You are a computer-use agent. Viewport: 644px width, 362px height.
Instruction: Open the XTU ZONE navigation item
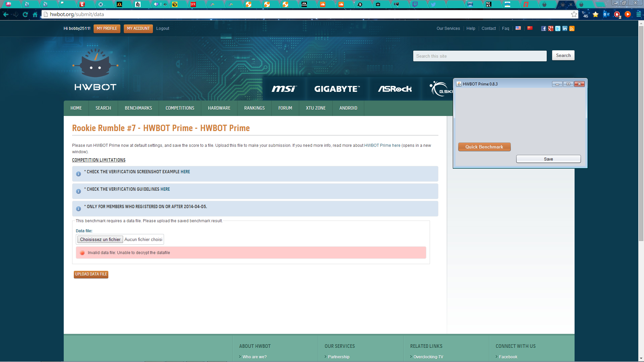pyautogui.click(x=316, y=108)
